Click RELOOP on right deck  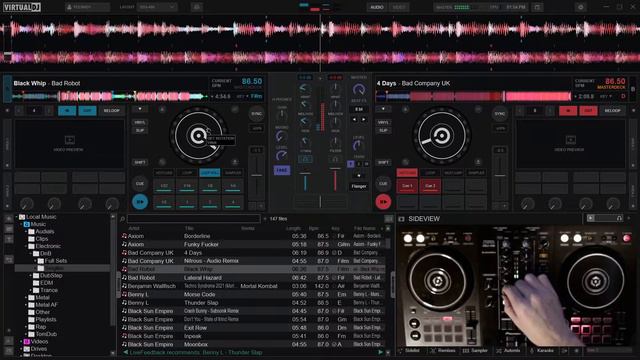[x=612, y=111]
